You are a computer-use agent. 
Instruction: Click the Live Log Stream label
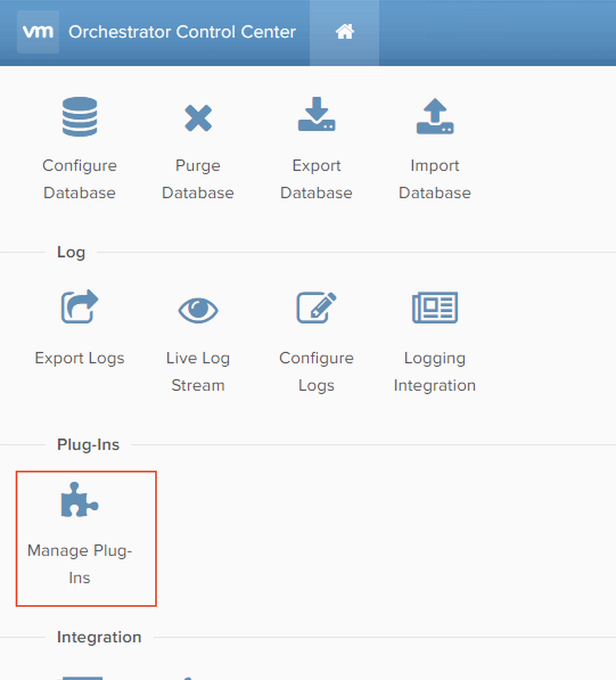click(x=198, y=372)
